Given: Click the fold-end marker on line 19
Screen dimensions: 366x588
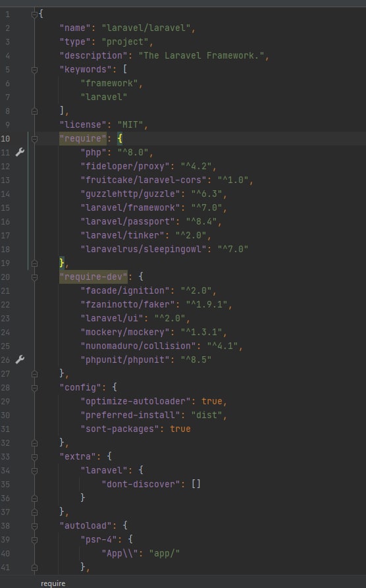Looking at the screenshot, I should (x=34, y=263).
